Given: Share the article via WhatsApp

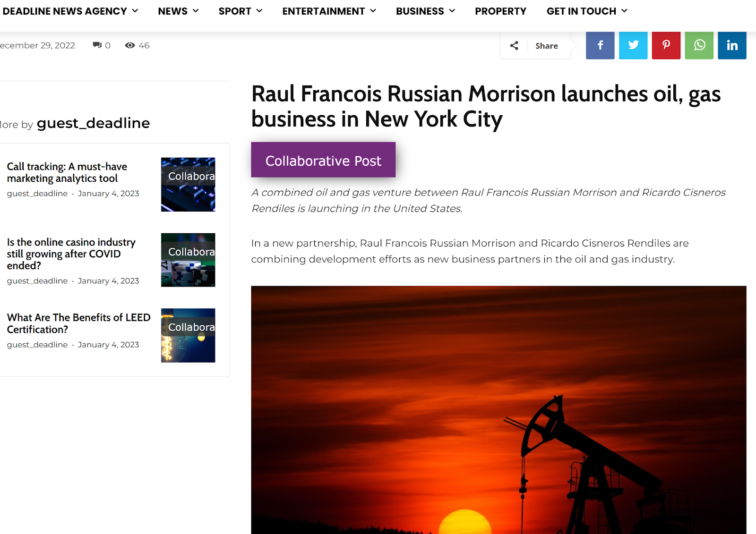Looking at the screenshot, I should [699, 45].
